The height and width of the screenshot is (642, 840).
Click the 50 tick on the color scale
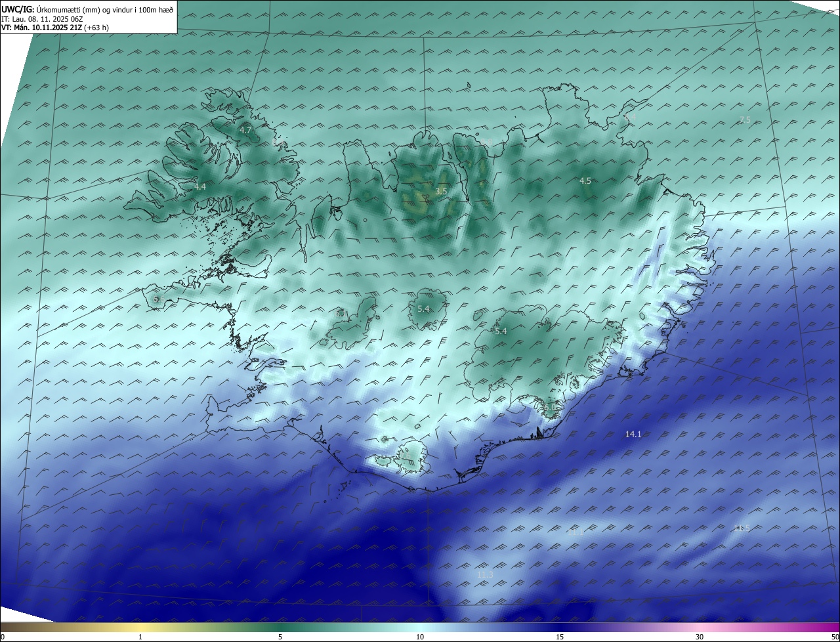[835, 637]
